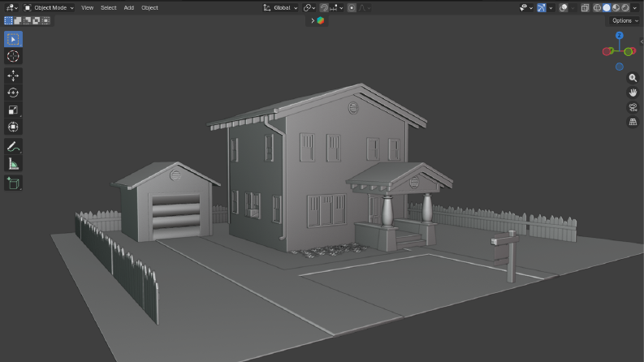644x362 pixels.
Task: Click the Z axis on navigation gizmo
Action: [620, 36]
